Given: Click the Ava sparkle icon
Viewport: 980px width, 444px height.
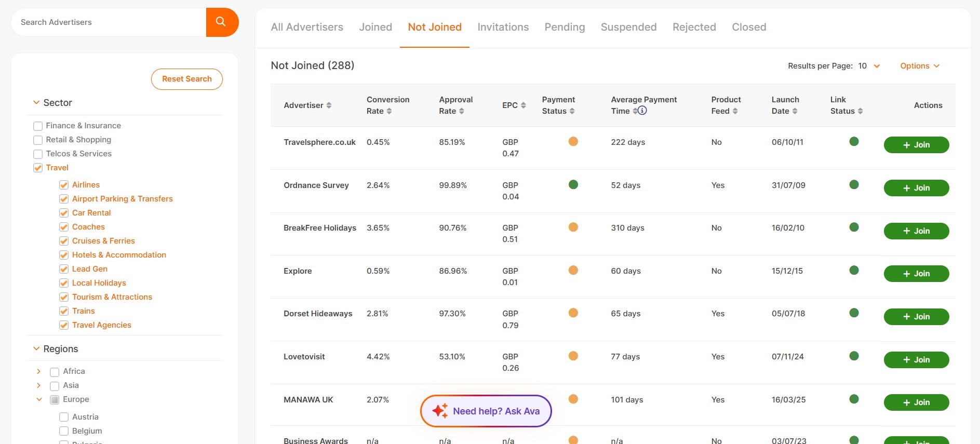Looking at the screenshot, I should 440,411.
